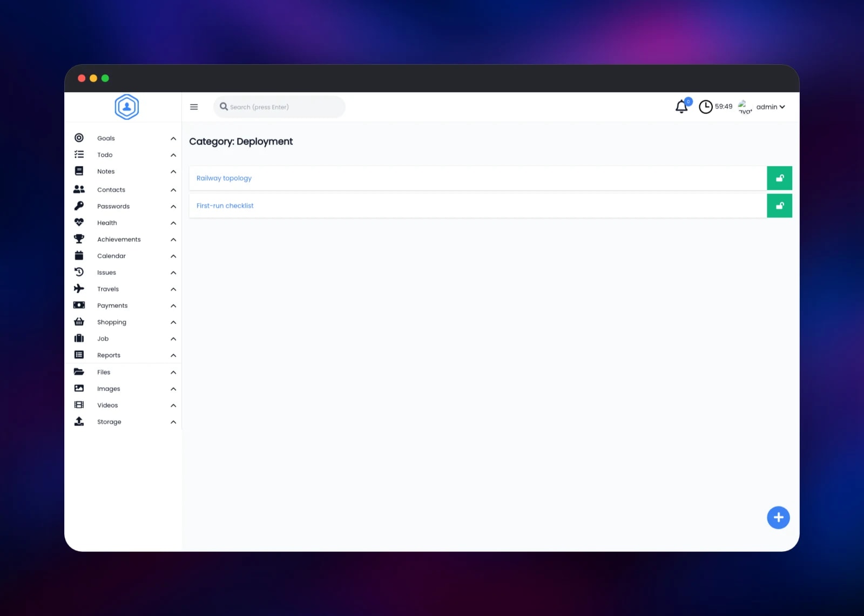Open the Goals target icon
The image size is (864, 616).
point(79,138)
